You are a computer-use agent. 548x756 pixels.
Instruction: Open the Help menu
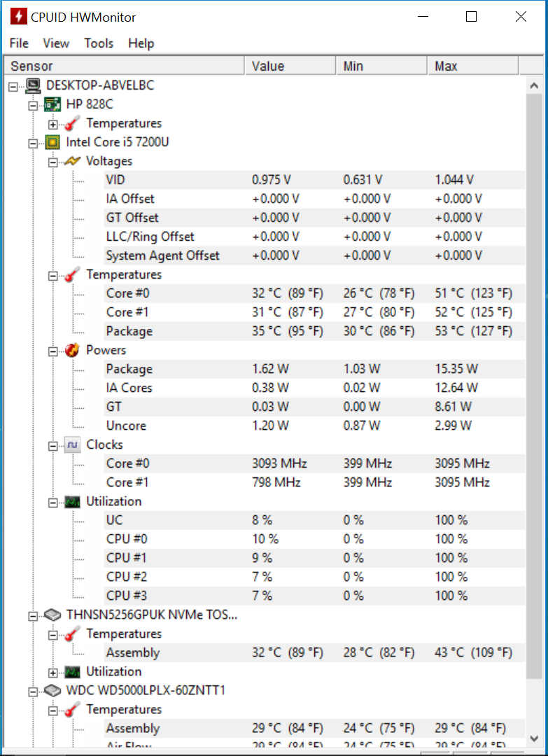coord(141,43)
